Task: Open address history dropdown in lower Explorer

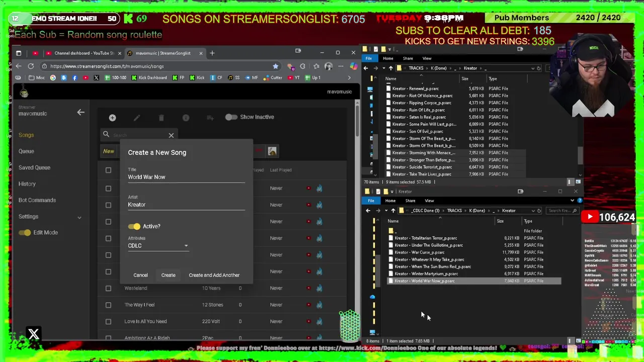Action: pyautogui.click(x=533, y=211)
